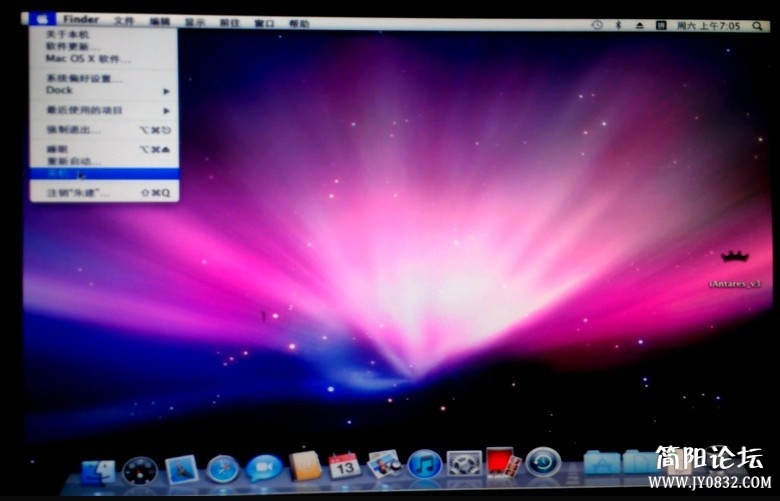Launch Dashboard from the Dock
The width and height of the screenshot is (780, 501).
(x=140, y=471)
